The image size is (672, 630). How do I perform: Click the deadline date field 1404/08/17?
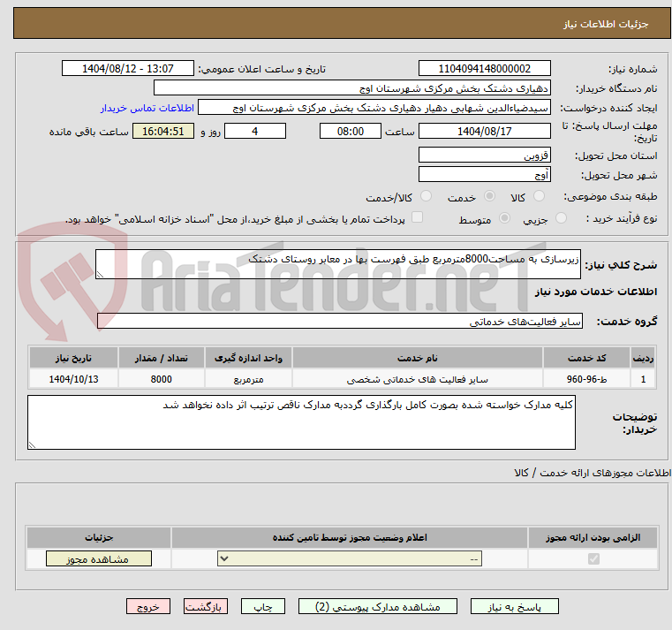[x=484, y=132]
